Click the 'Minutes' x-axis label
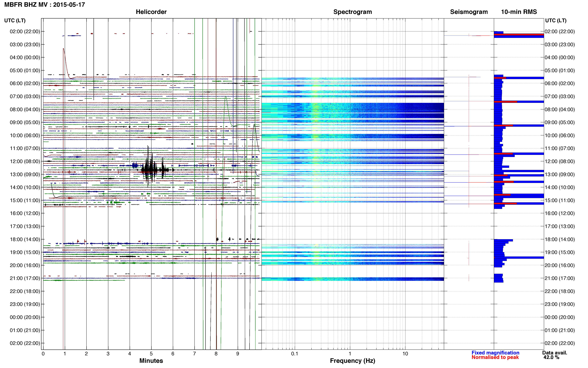The height and width of the screenshot is (368, 588). (151, 361)
